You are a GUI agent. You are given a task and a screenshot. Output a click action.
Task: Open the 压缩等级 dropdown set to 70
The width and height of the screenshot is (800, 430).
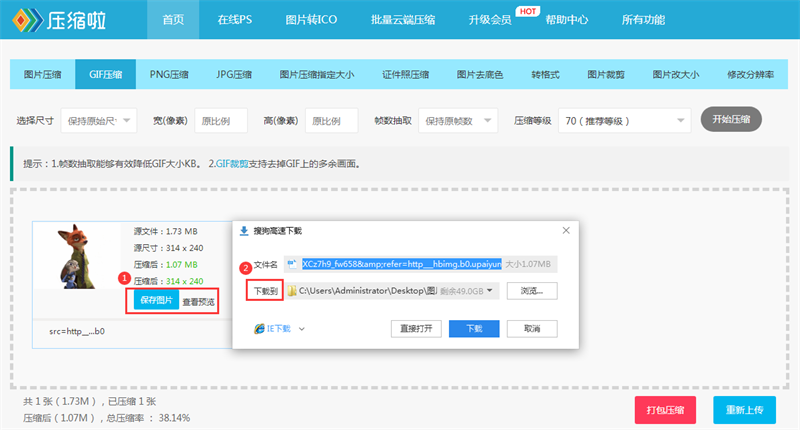coord(624,121)
